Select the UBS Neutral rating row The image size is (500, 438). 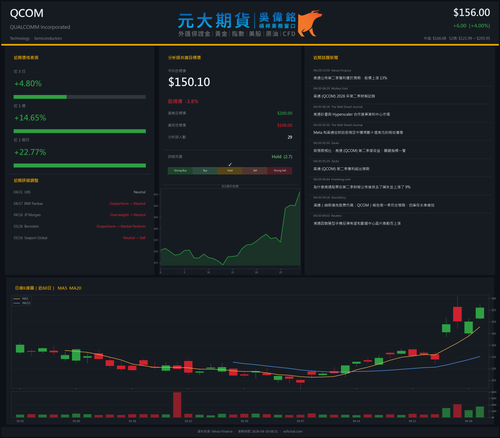point(80,192)
